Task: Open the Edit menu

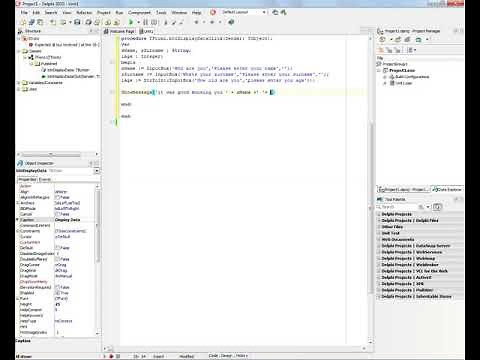Action: [x=36, y=12]
